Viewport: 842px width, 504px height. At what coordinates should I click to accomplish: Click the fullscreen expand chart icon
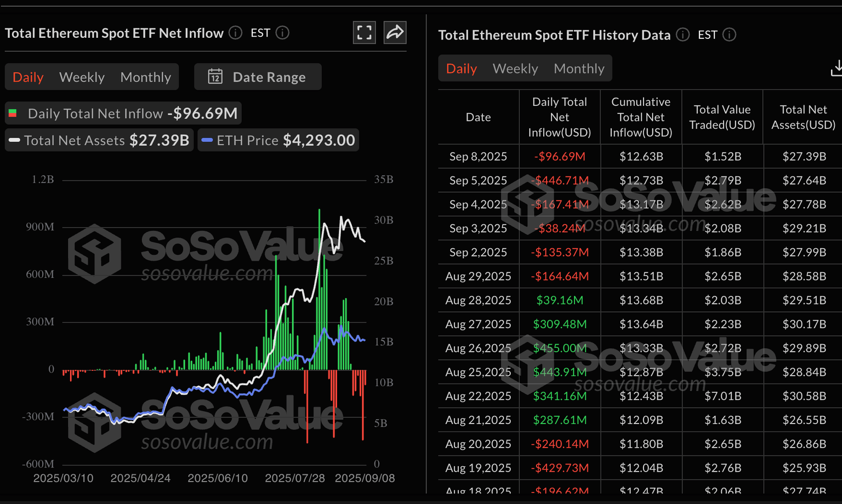[x=364, y=33]
